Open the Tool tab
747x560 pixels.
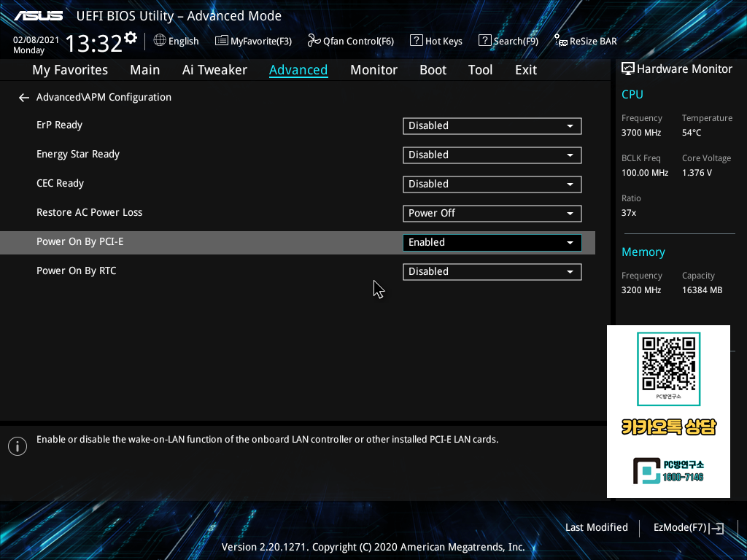coord(480,70)
